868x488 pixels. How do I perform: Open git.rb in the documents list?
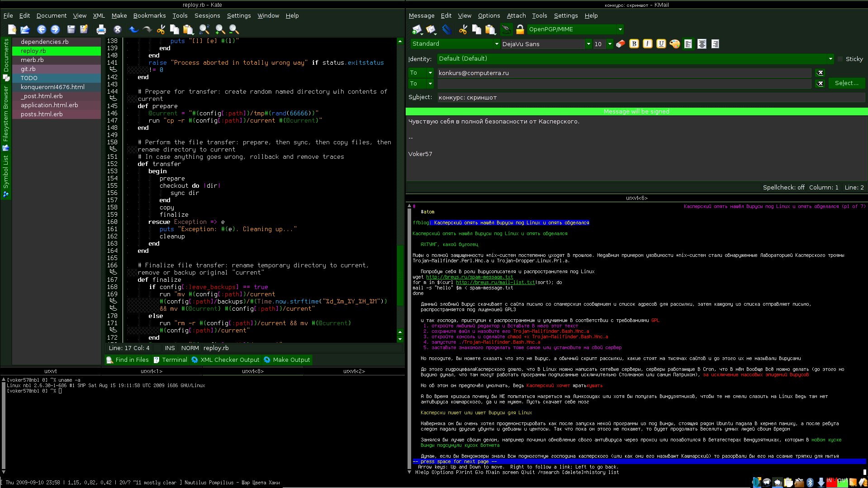tap(28, 69)
